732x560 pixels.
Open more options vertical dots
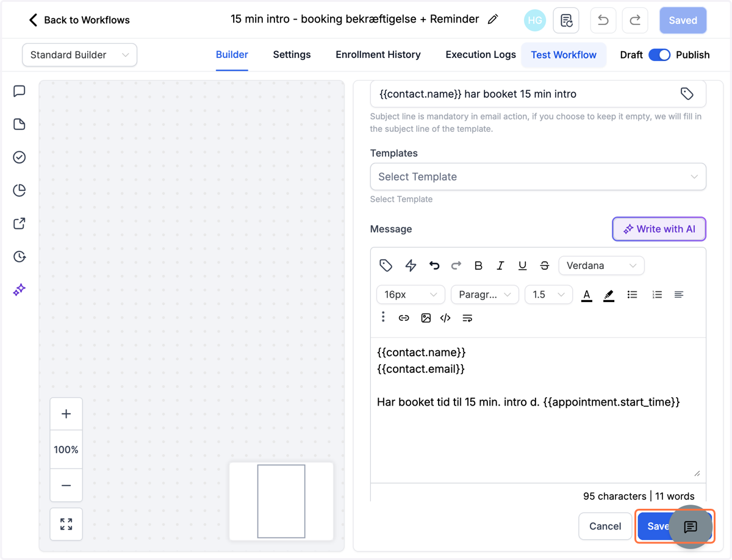(x=383, y=317)
